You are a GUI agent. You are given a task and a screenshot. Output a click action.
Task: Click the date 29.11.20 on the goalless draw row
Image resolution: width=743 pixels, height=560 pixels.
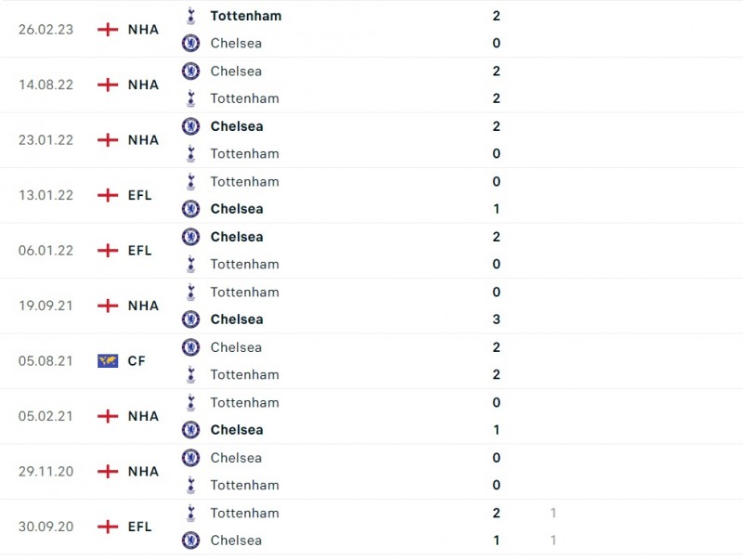click(x=45, y=471)
